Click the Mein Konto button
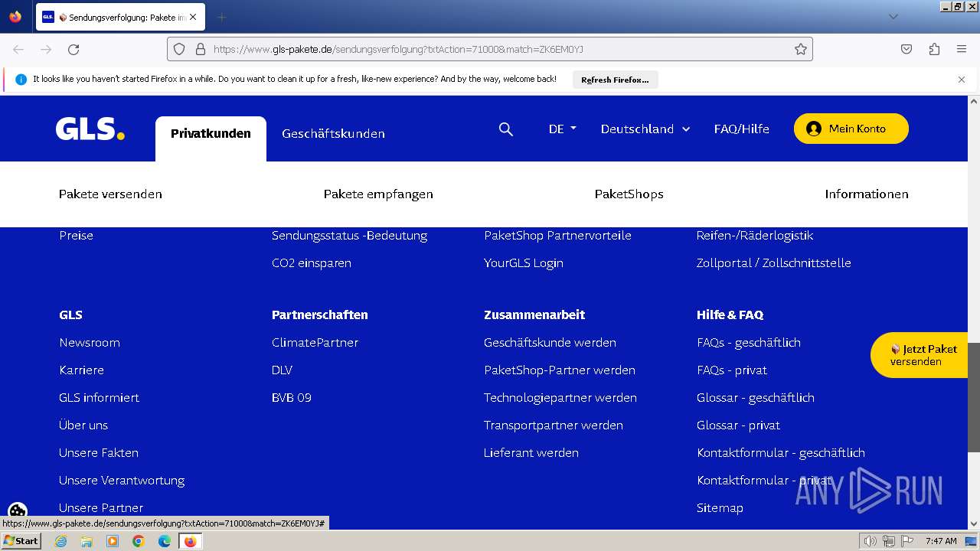980x551 pixels. click(x=851, y=129)
